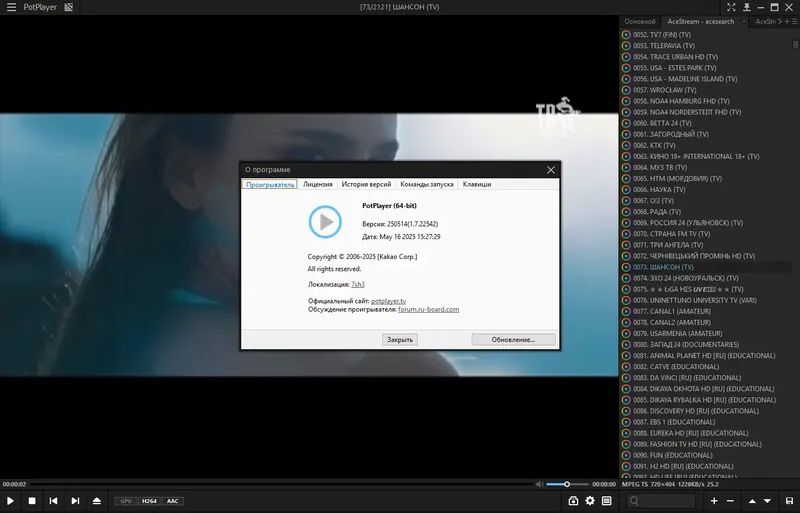Open the История версий tab

(366, 184)
